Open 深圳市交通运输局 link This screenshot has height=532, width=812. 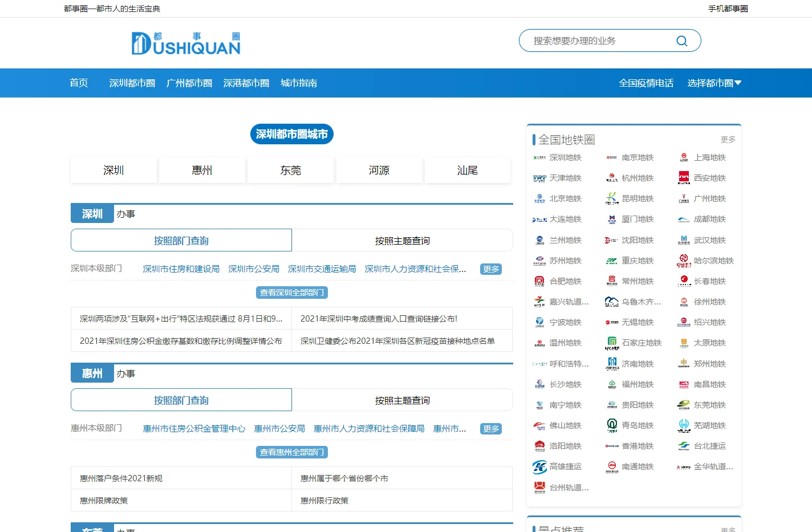click(322, 269)
